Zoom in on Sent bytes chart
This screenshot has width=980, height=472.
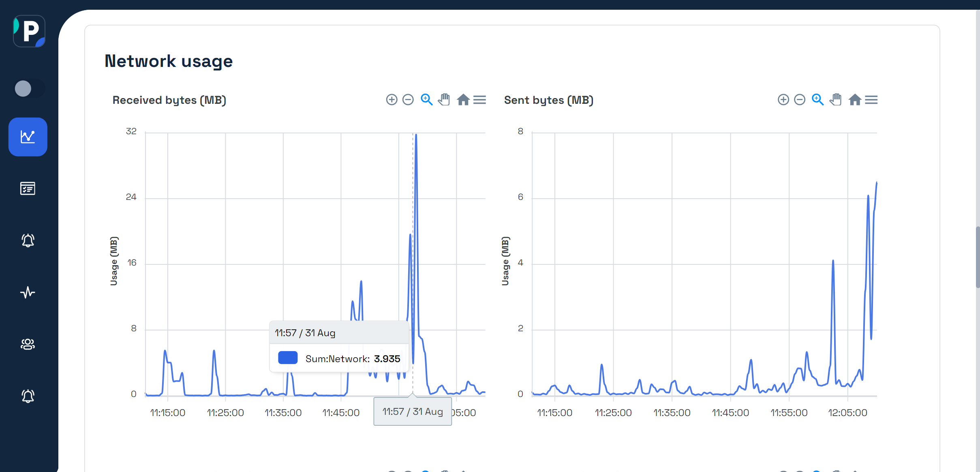783,100
